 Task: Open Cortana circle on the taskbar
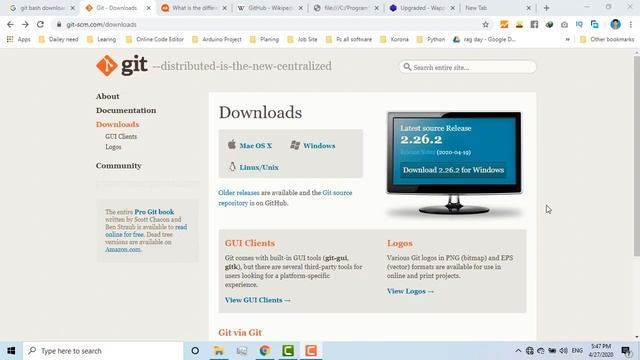pyautogui.click(x=195, y=351)
